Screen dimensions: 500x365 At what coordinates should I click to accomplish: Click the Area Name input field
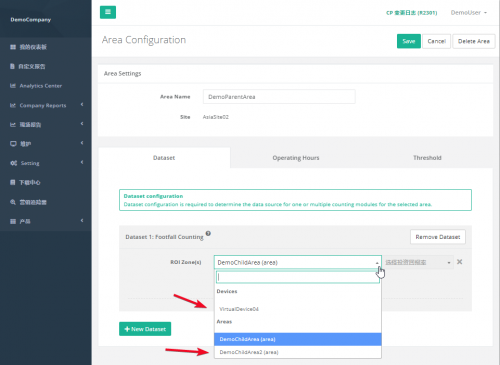279,97
